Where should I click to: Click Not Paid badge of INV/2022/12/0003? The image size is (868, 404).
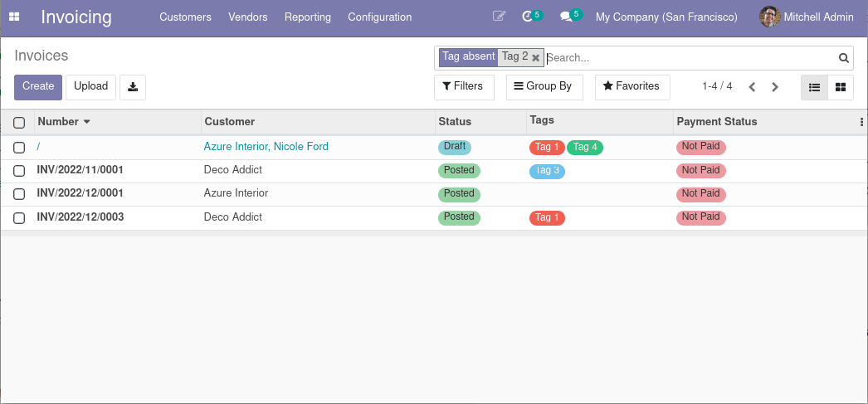(x=701, y=217)
